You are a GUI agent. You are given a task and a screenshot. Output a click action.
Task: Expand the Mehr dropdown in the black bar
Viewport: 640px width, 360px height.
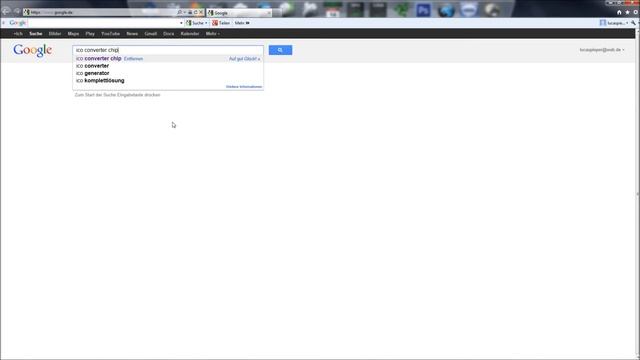tap(212, 33)
